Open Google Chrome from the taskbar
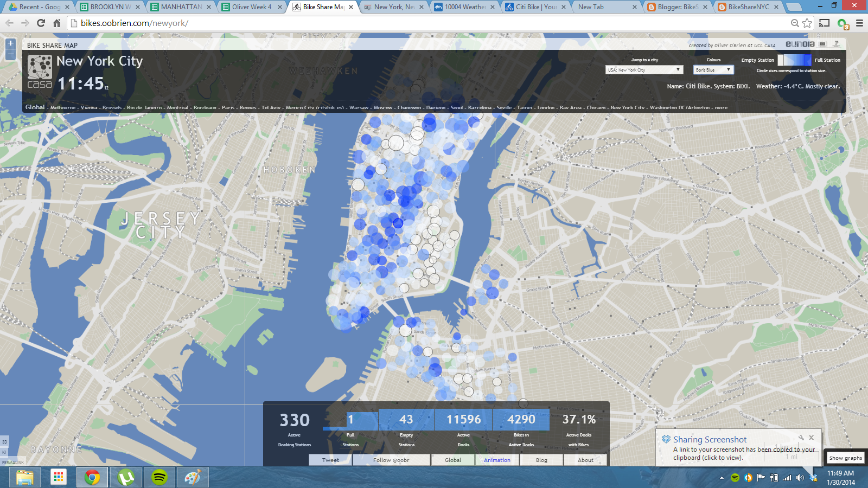Screen dimensions: 868x488 pyautogui.click(x=92, y=477)
